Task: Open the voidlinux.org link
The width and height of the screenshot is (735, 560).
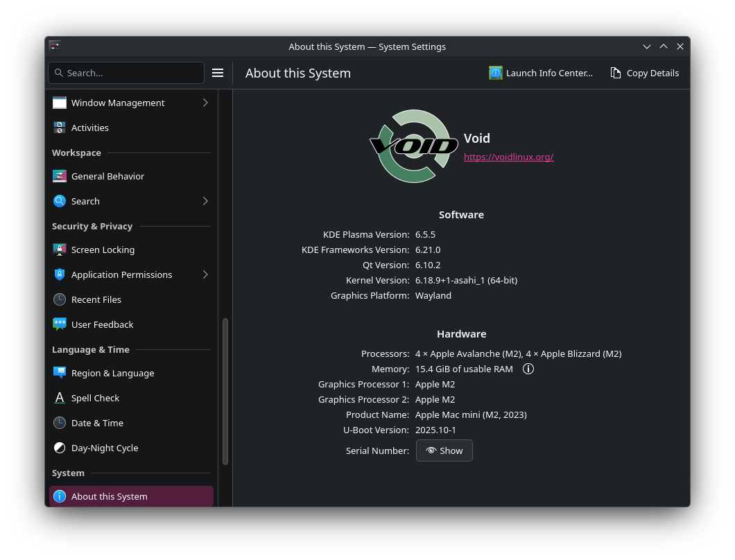Action: (x=508, y=157)
